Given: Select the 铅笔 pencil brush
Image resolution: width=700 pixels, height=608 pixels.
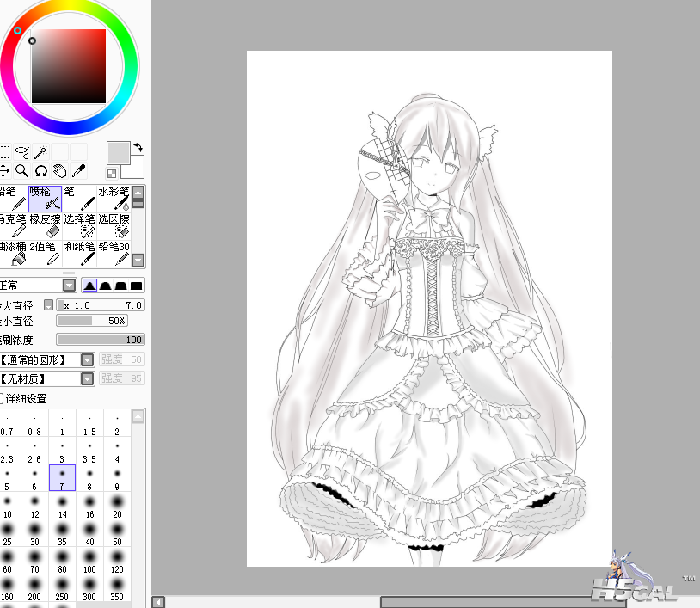Looking at the screenshot, I should [13, 198].
